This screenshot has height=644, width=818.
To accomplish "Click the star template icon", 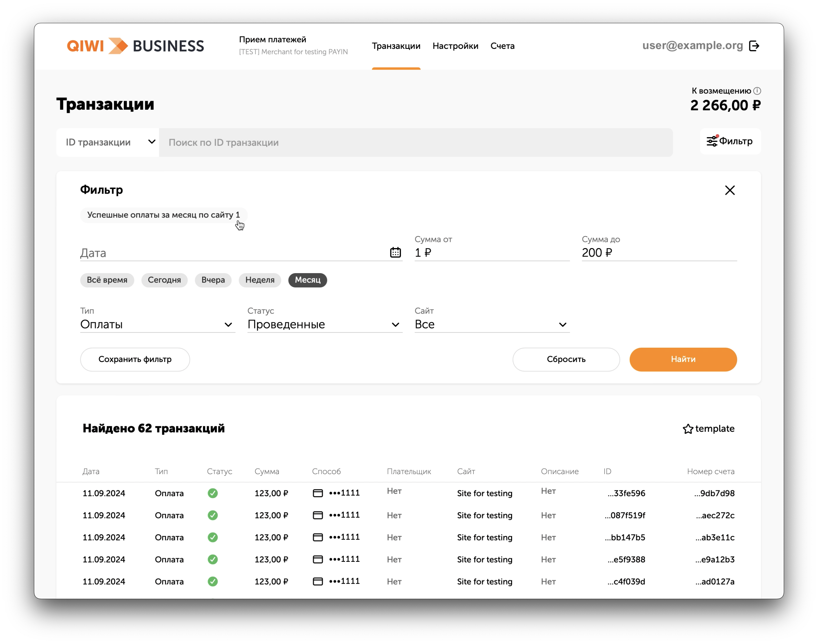I will pyautogui.click(x=688, y=429).
